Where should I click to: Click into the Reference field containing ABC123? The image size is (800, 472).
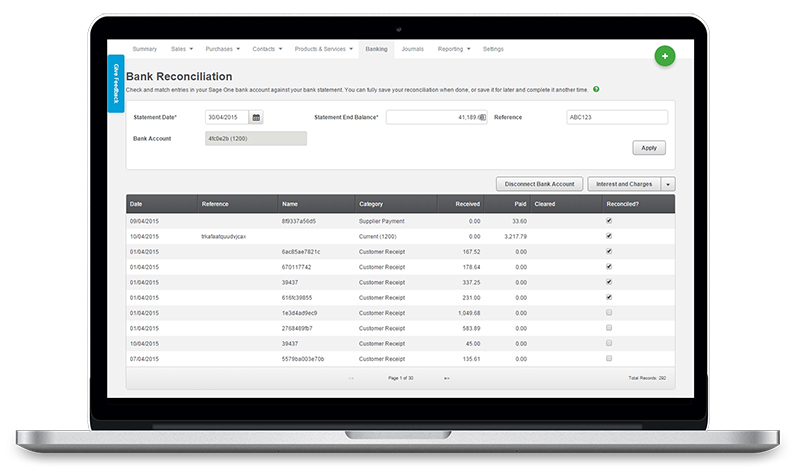(617, 117)
